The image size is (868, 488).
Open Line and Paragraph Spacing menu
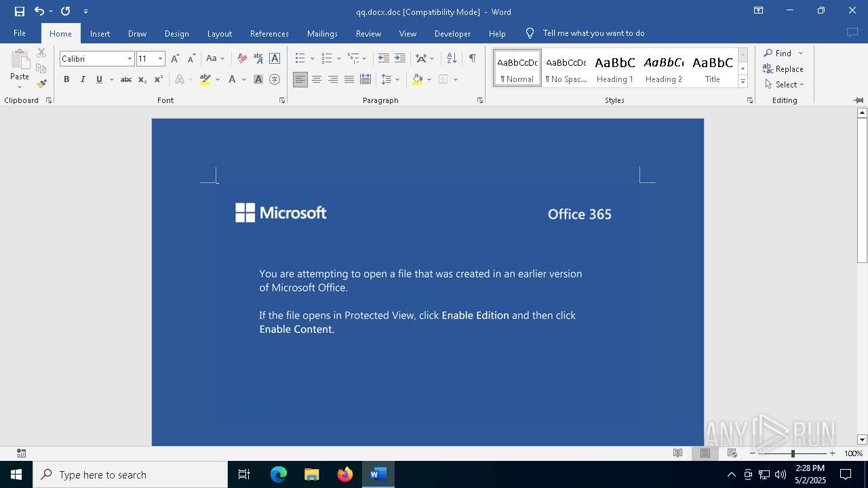390,79
